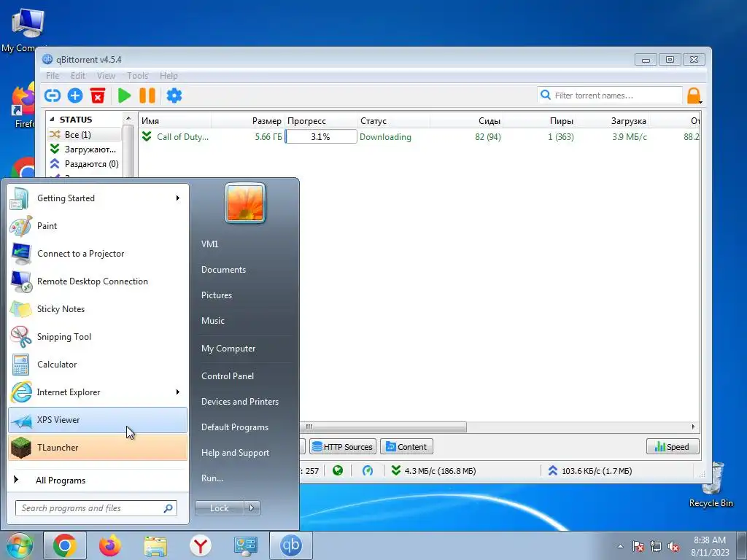Click the 3.1% progress bar of torrent
The height and width of the screenshot is (560, 747).
click(321, 136)
